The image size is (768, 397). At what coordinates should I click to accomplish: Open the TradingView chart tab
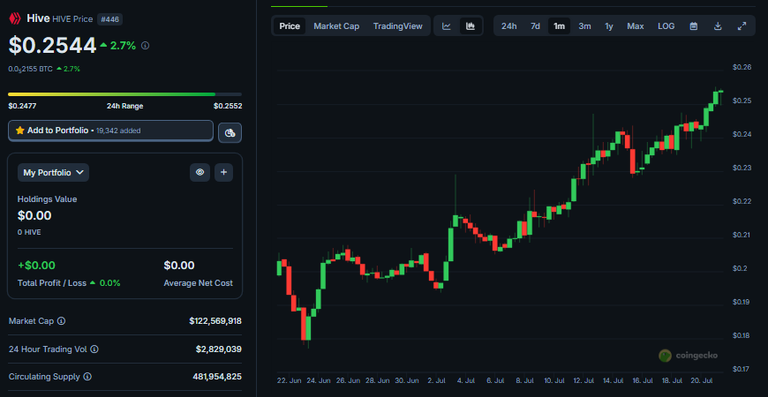point(398,26)
